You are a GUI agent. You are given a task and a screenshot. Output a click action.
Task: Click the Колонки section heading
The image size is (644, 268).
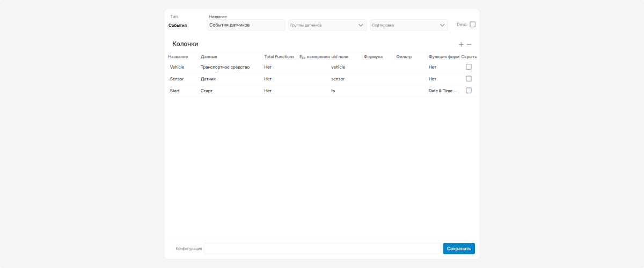pos(185,44)
